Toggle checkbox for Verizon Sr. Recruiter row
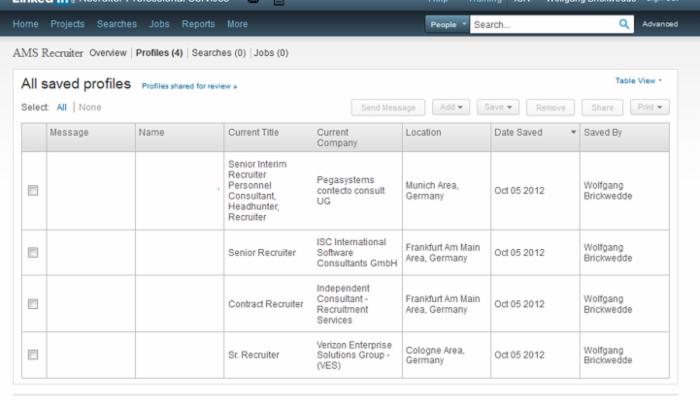The image size is (700, 402). pyautogui.click(x=33, y=354)
